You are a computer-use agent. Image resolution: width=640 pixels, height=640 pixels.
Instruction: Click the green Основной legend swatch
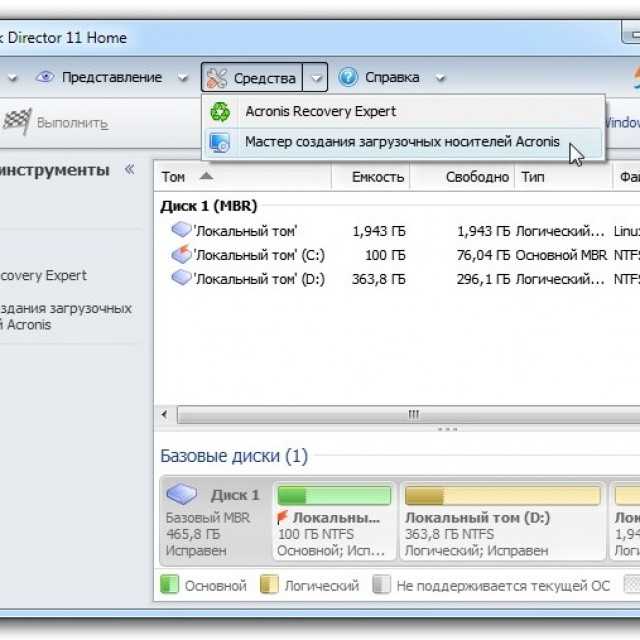click(x=169, y=584)
